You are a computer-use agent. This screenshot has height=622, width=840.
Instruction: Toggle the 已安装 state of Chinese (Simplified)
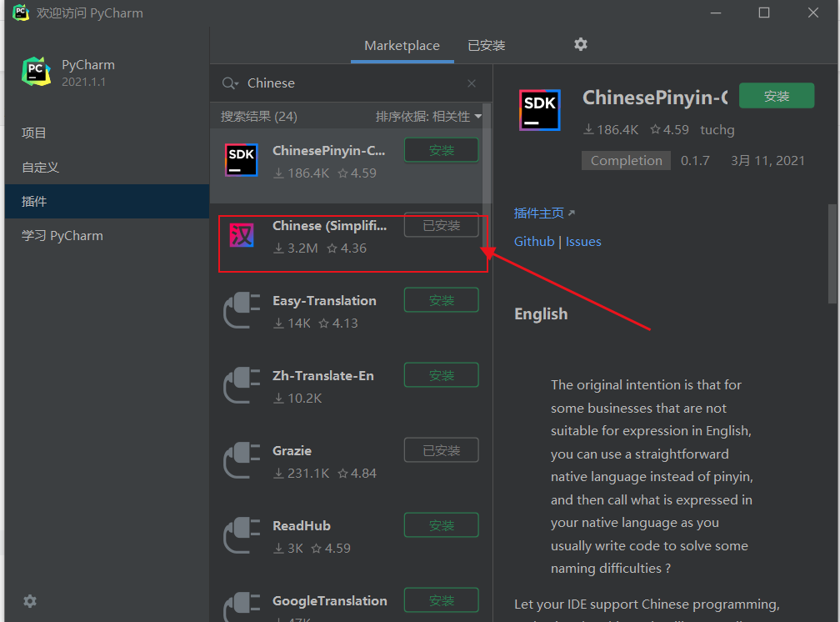[x=441, y=224]
